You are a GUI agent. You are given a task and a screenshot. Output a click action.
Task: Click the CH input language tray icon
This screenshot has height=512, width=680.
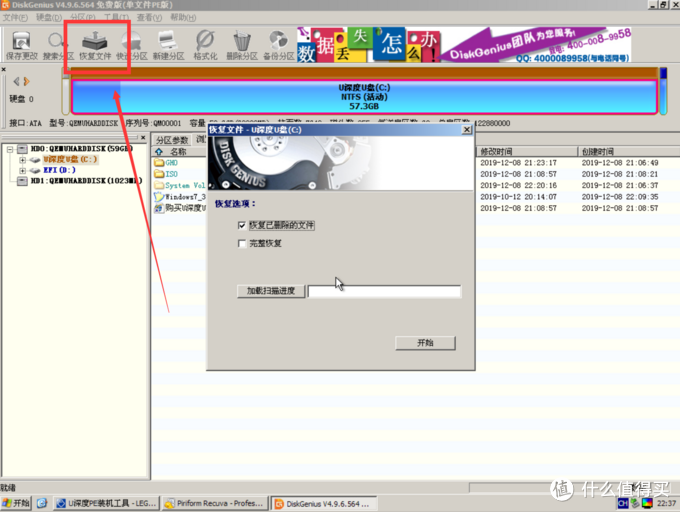[x=623, y=503]
